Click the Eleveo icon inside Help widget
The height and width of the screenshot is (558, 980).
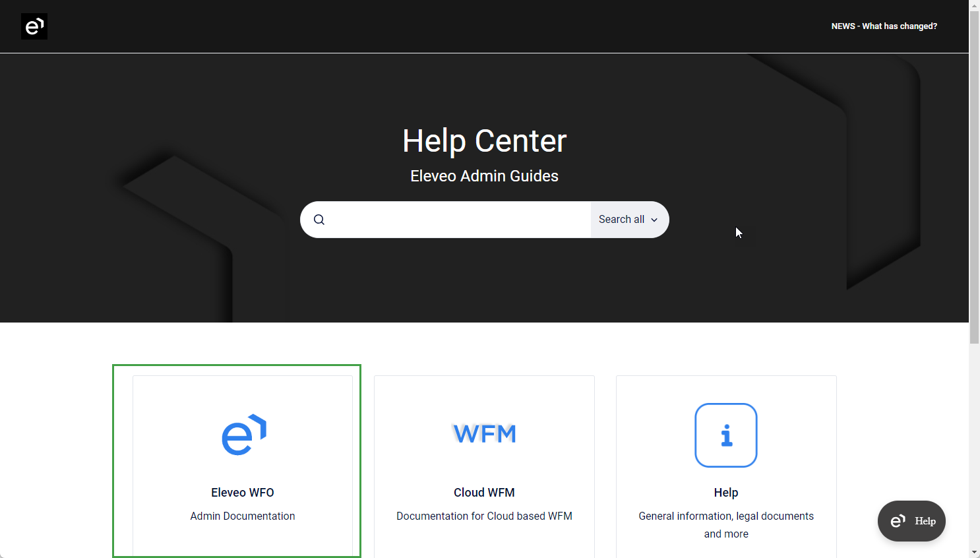[x=898, y=521]
